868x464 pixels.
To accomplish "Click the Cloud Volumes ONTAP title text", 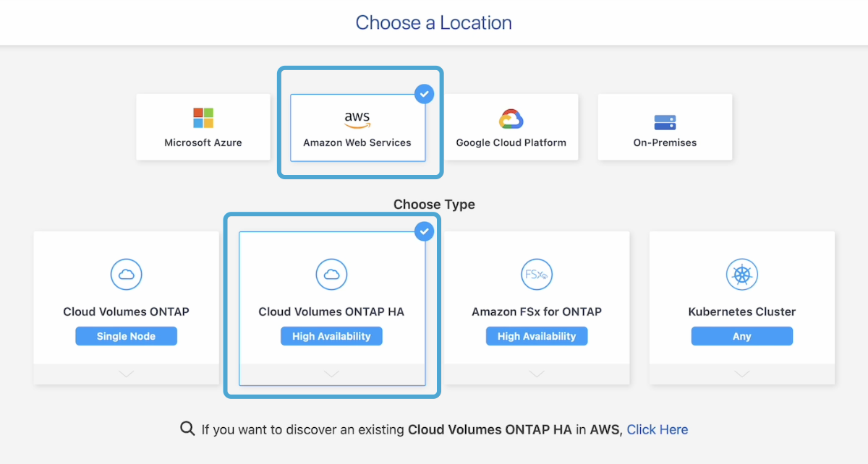I will [126, 312].
